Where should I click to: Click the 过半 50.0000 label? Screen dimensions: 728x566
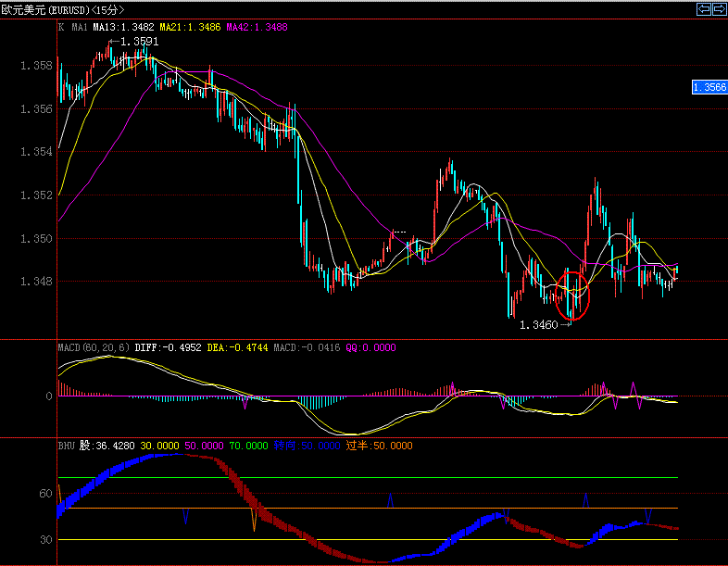coord(379,446)
